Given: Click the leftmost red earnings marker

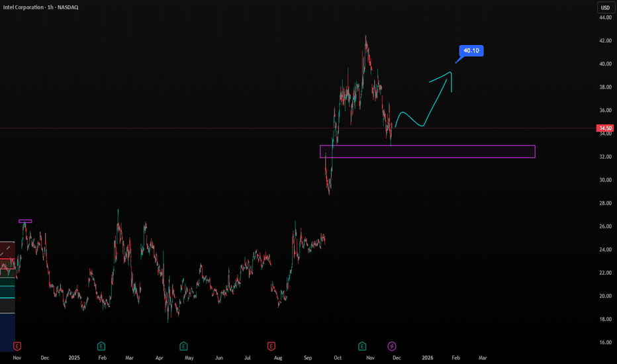Looking at the screenshot, I should point(17,345).
